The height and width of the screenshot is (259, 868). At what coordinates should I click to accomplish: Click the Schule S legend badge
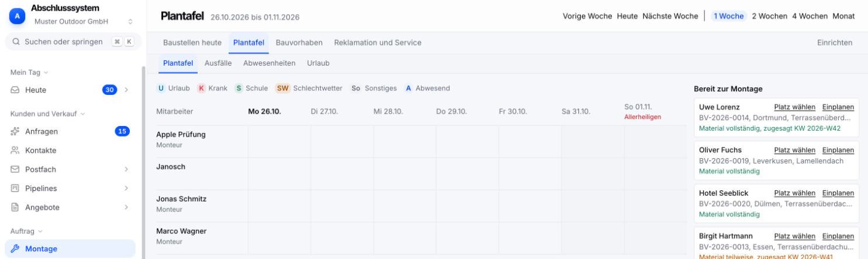[239, 88]
